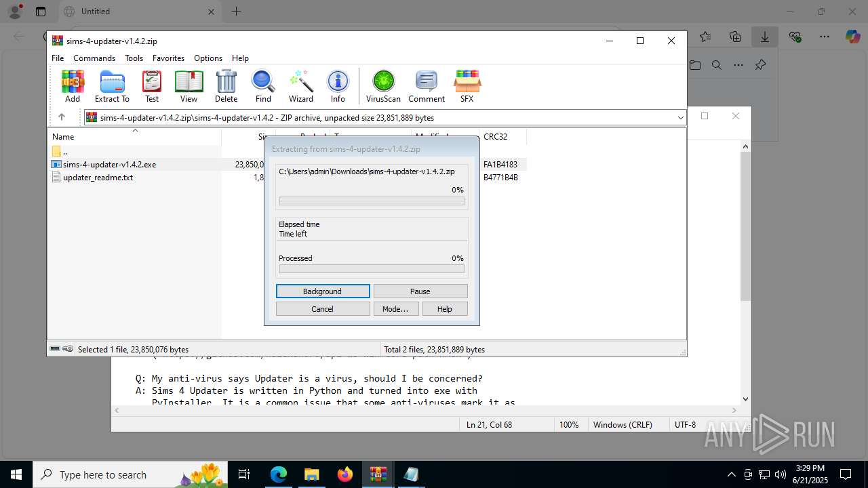Open the Options menu
868x488 pixels.
[x=208, y=58]
